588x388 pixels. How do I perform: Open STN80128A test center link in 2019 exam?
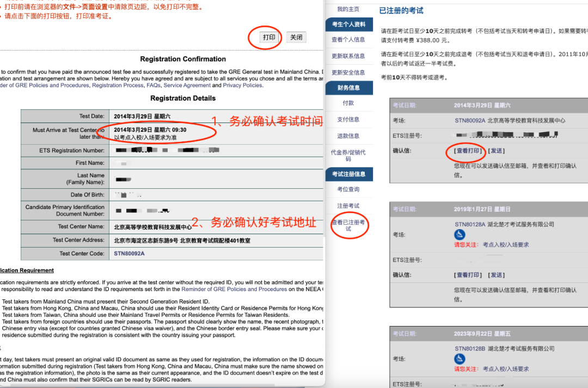tap(470, 225)
